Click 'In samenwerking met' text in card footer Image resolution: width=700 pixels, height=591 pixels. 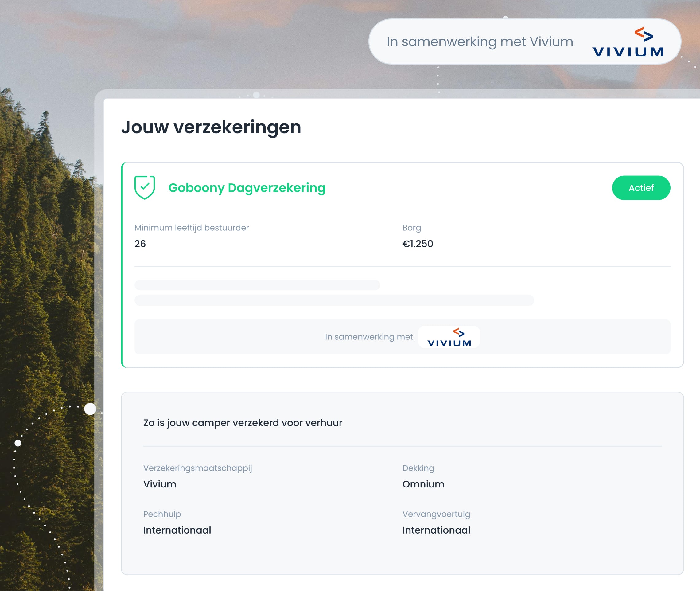click(368, 337)
